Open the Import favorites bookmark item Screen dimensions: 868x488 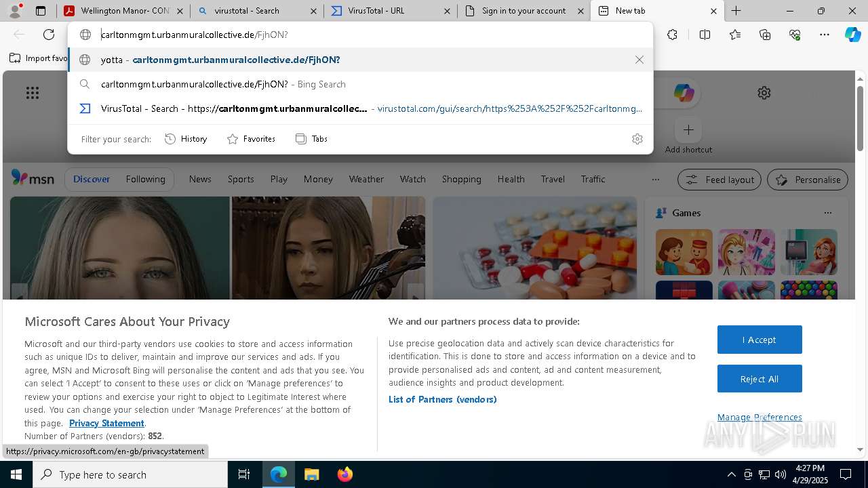[39, 58]
